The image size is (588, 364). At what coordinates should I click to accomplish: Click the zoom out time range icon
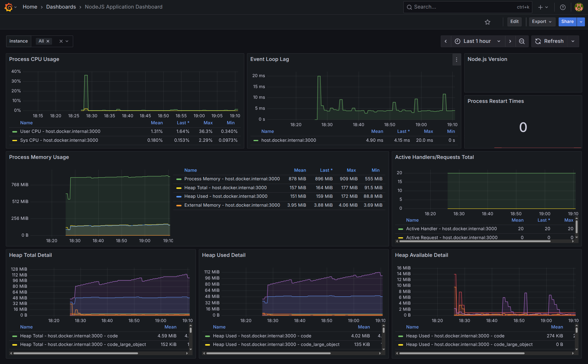pos(522,41)
